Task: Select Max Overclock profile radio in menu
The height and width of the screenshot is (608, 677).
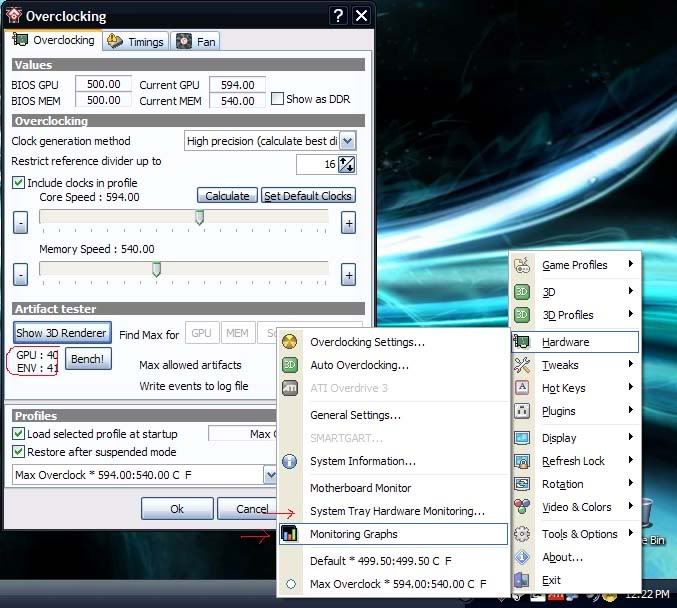Action: (x=291, y=584)
